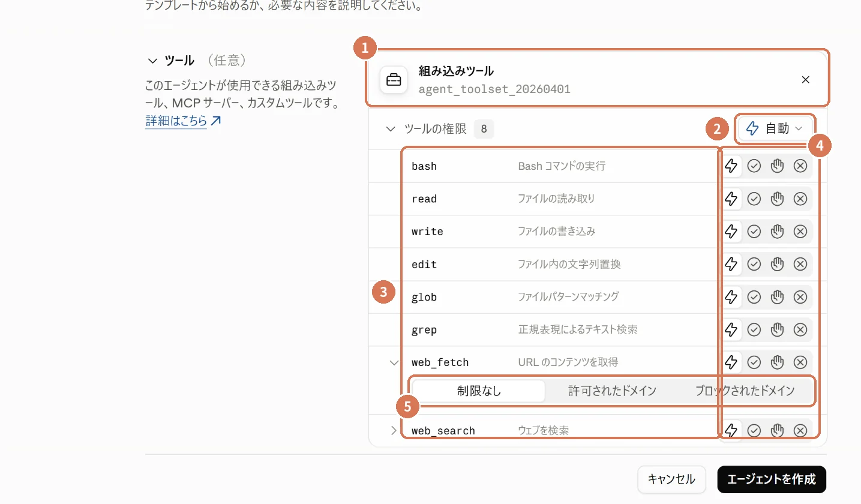Switch to 許可されたドメイン tab
Viewport: 861px width, 504px height.
click(x=612, y=391)
